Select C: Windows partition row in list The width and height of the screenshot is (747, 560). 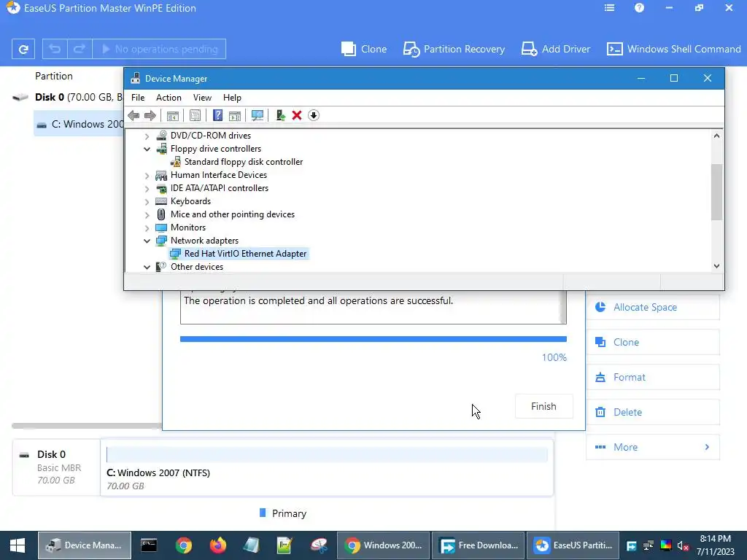(x=79, y=124)
